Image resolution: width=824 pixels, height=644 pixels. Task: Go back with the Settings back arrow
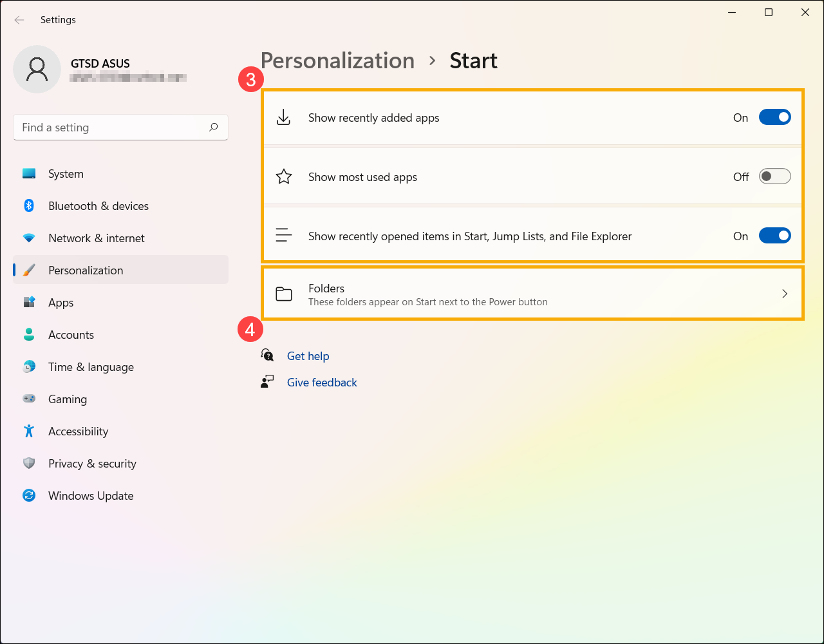click(x=19, y=20)
